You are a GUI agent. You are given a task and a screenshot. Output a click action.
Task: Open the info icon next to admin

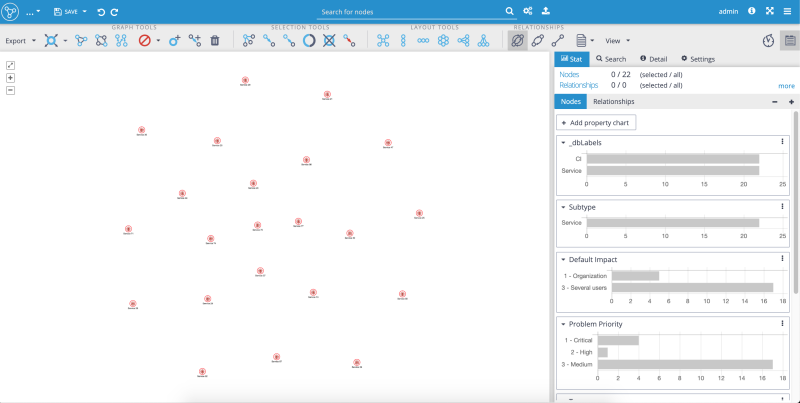tap(752, 11)
